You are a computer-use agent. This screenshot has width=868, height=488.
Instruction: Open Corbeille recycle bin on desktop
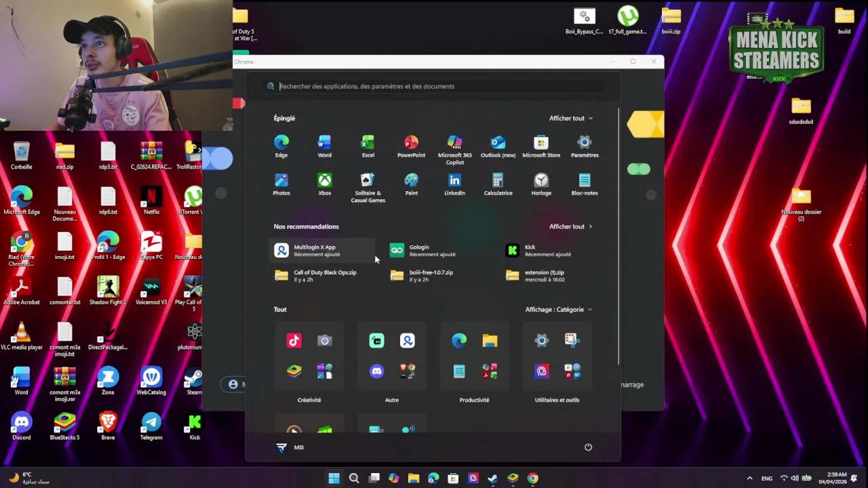[22, 156]
